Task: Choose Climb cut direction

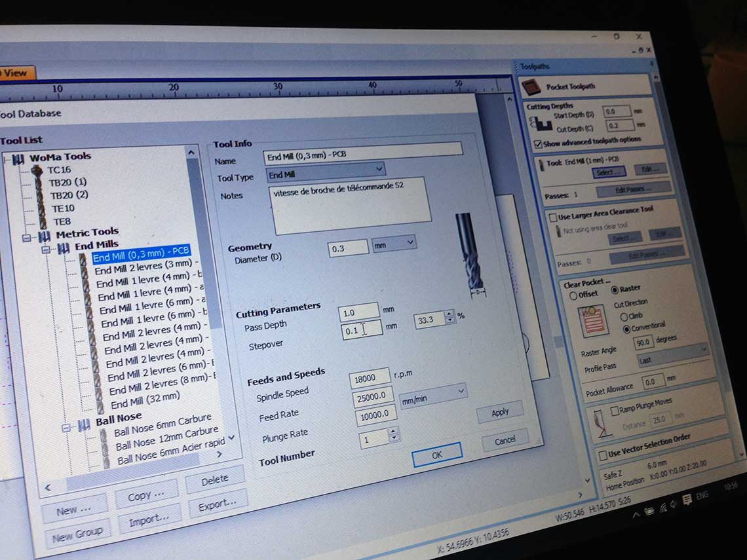Action: (x=624, y=316)
